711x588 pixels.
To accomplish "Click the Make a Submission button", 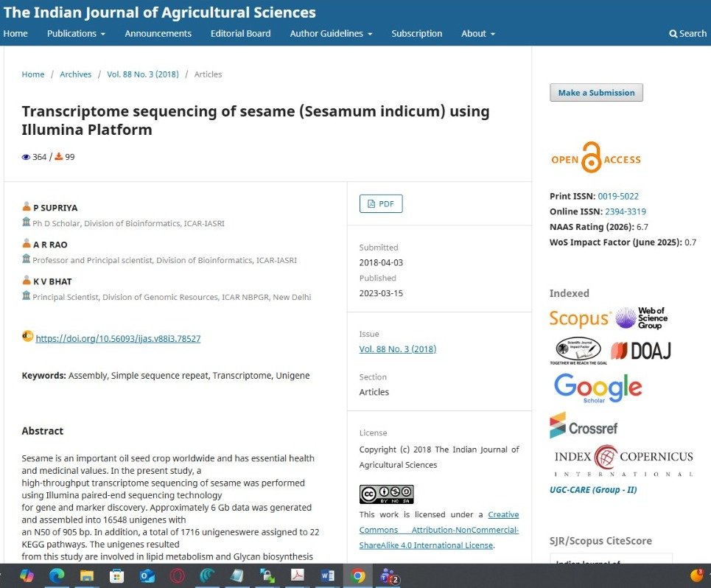I will (595, 92).
